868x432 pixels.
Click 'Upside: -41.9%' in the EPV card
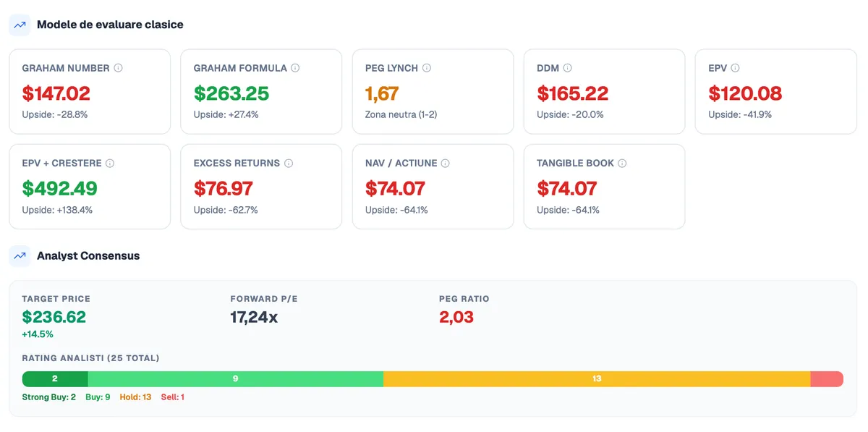[740, 114]
